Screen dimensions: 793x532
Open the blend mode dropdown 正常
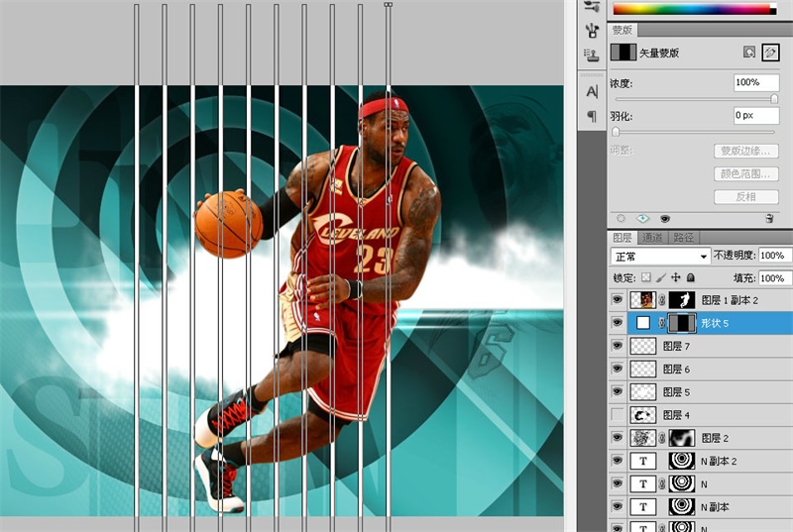coord(658,257)
